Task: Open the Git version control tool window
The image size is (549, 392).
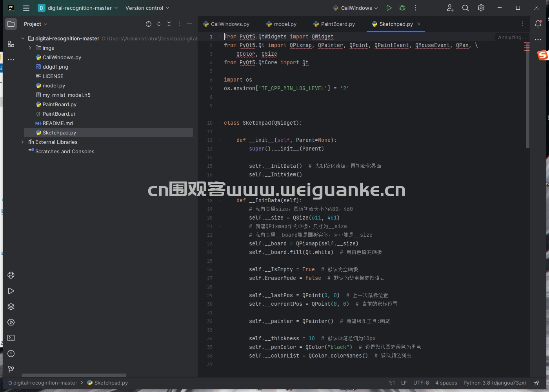Action: tap(11, 369)
